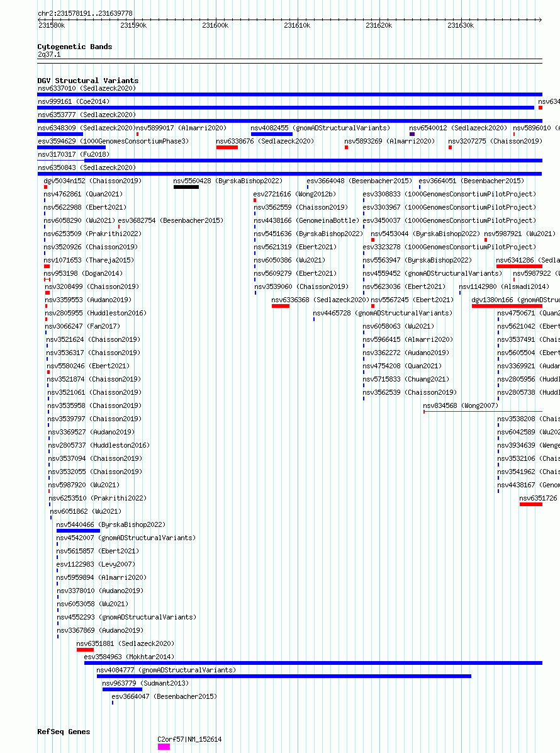Click red bar under dgv1380n166
Screen dimensions: 560x753
tap(507, 306)
